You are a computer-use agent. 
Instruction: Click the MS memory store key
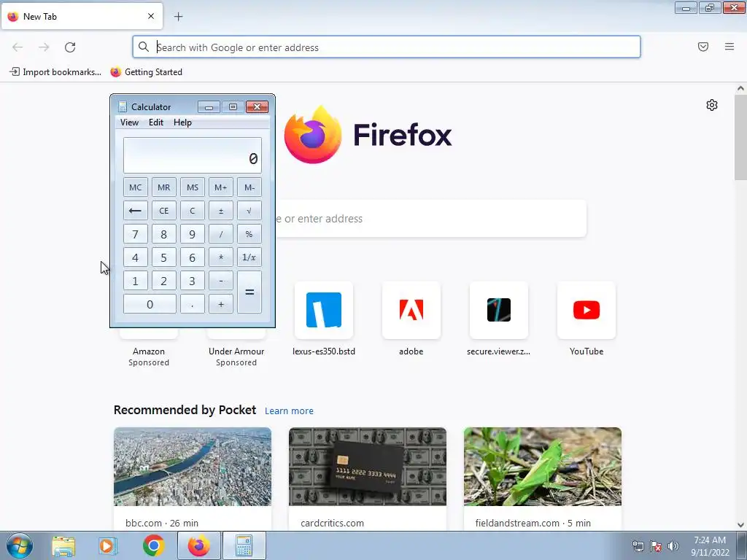tap(193, 187)
